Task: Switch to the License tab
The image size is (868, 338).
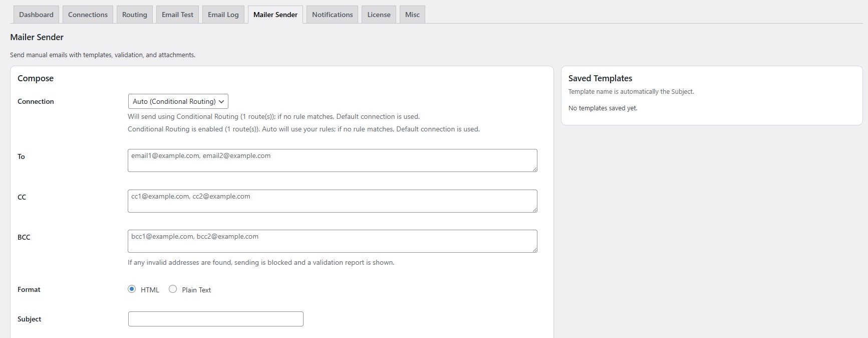Action: tap(379, 15)
